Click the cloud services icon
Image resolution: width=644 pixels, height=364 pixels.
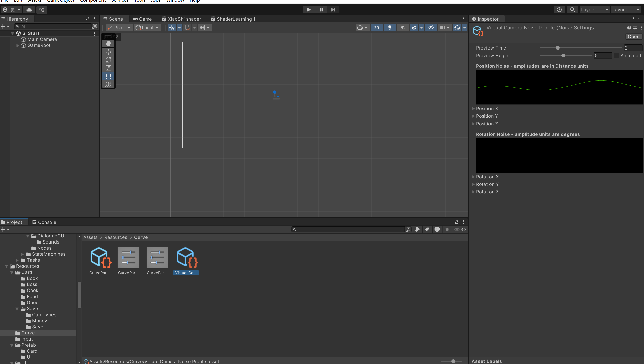pos(29,10)
